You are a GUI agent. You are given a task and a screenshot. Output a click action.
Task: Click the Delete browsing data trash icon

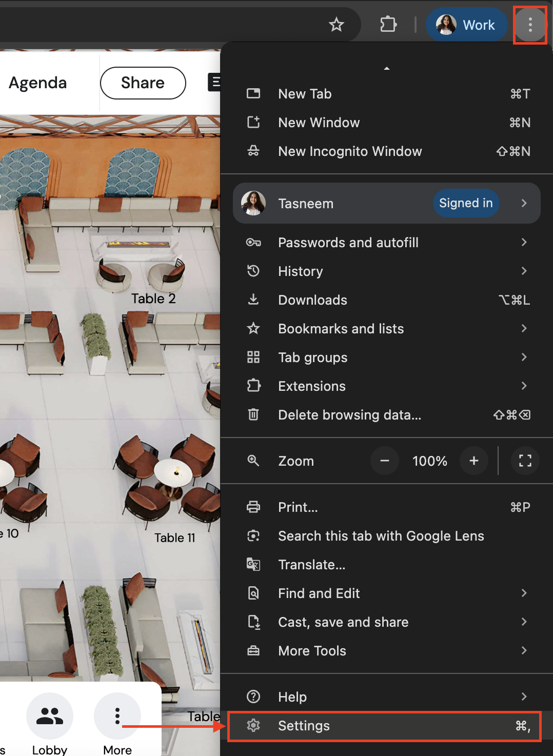[253, 414]
